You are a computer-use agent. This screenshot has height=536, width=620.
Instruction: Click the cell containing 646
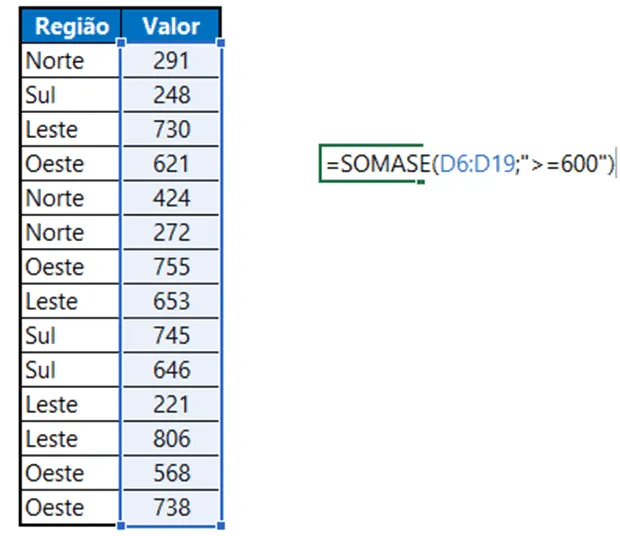171,370
